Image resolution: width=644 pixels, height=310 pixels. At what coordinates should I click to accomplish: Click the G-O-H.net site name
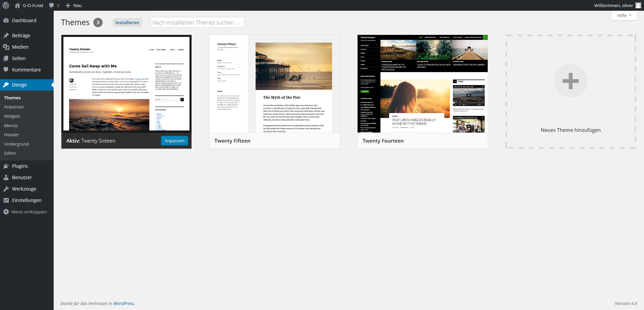click(x=33, y=5)
